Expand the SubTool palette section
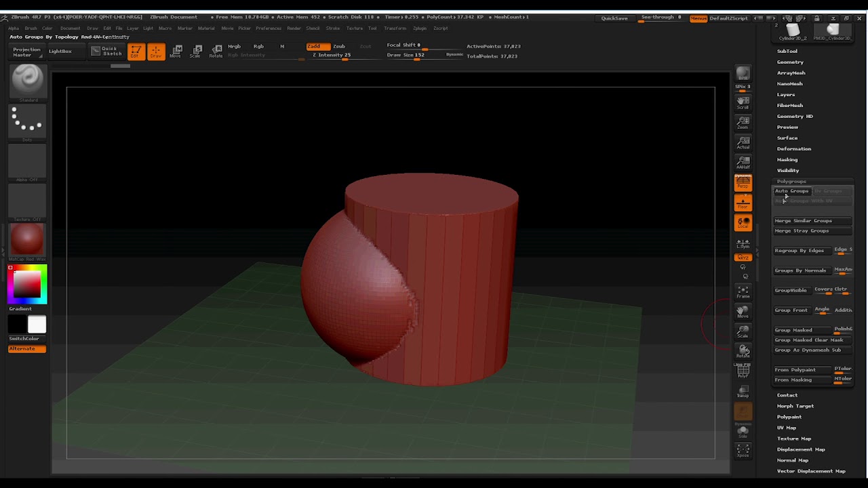This screenshot has height=488, width=868. pos(787,51)
